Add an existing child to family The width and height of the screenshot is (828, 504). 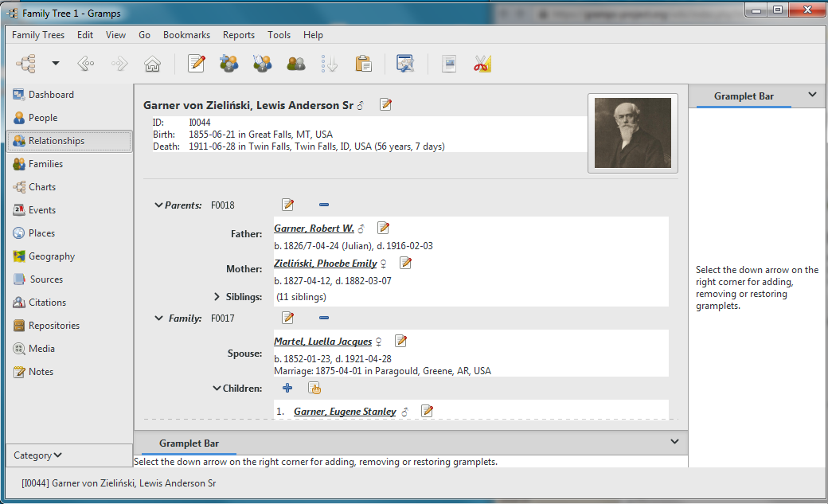tap(314, 389)
